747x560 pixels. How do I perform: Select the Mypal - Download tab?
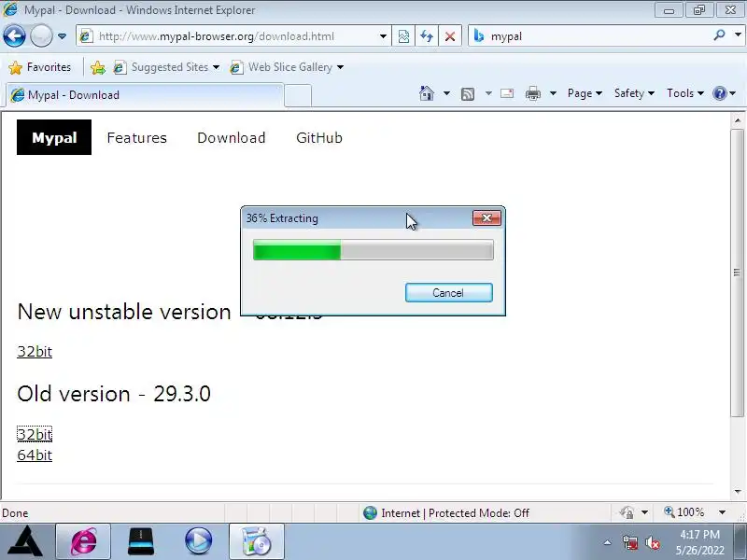tap(145, 95)
